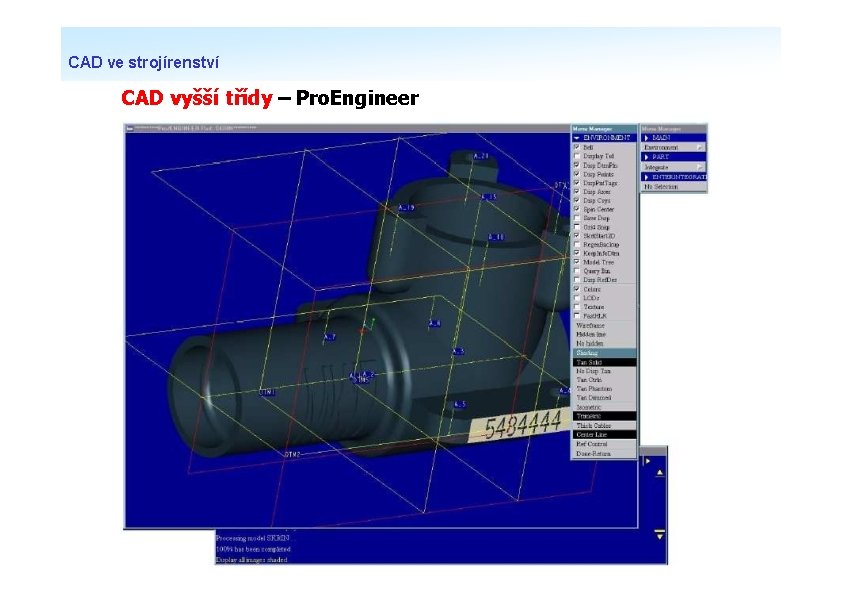Enable the Texture checkbox
Screen dimensions: 842x595
pos(577,307)
